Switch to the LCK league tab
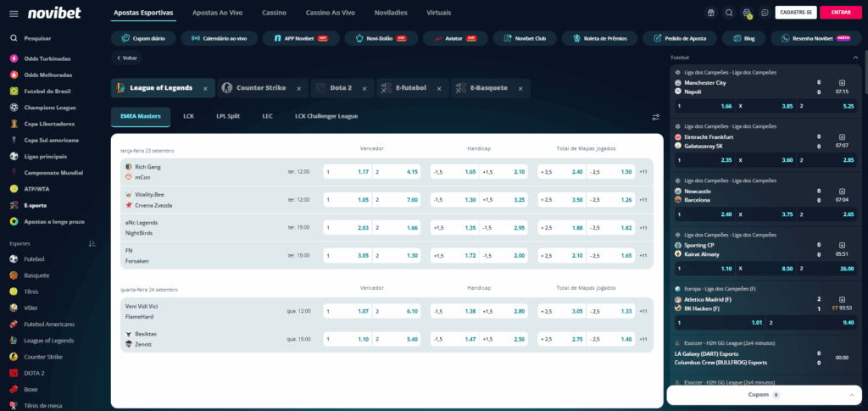 (188, 116)
